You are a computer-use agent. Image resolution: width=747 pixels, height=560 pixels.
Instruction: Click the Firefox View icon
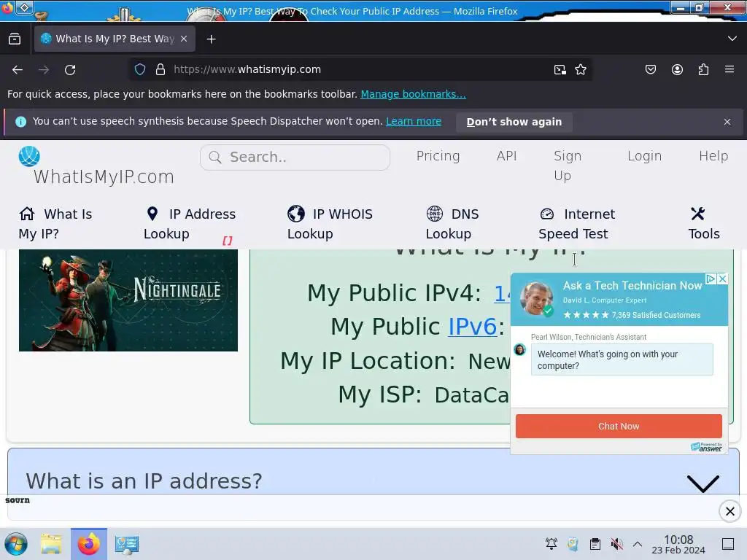click(15, 39)
